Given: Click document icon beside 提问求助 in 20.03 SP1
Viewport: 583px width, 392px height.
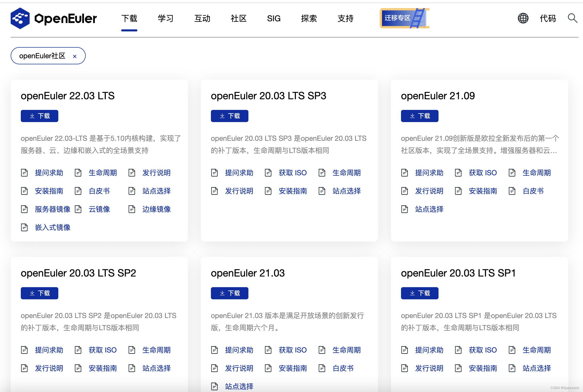Looking at the screenshot, I should coord(405,350).
